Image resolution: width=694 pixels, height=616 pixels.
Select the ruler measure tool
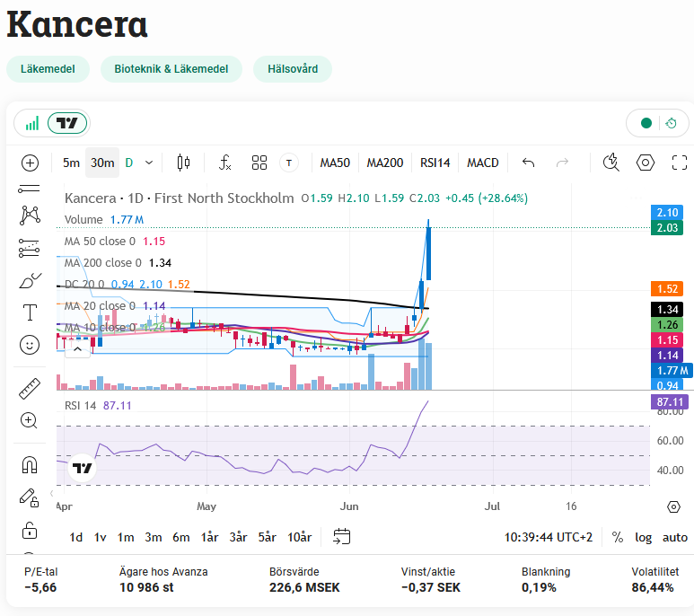click(30, 389)
